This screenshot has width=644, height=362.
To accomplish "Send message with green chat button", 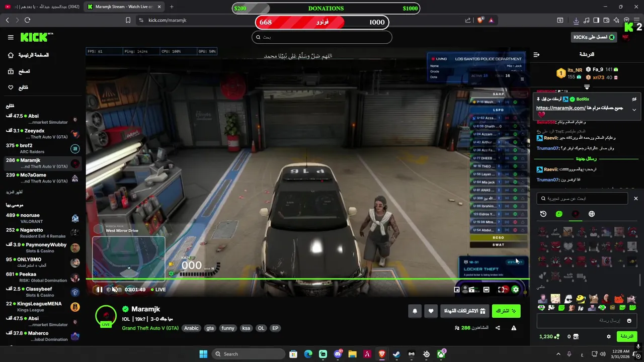I will point(627,336).
